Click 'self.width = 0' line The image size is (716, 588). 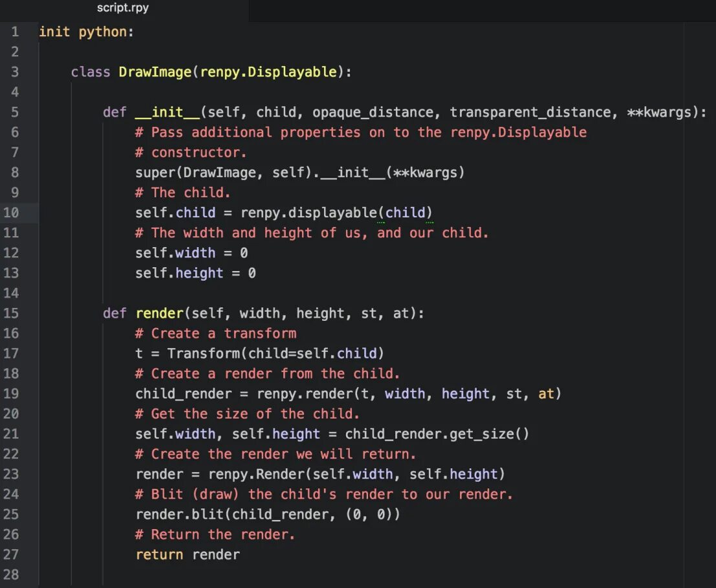191,253
